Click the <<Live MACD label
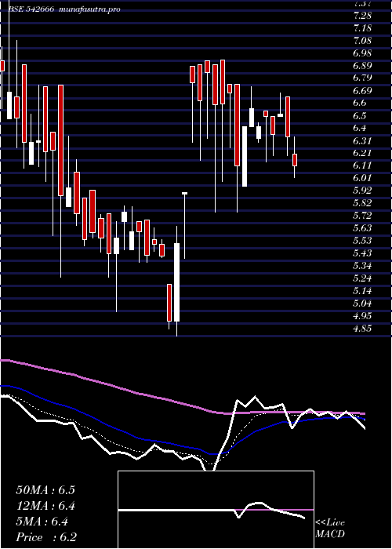Image resolution: width=392 pixels, height=549 pixels. pos(330,529)
